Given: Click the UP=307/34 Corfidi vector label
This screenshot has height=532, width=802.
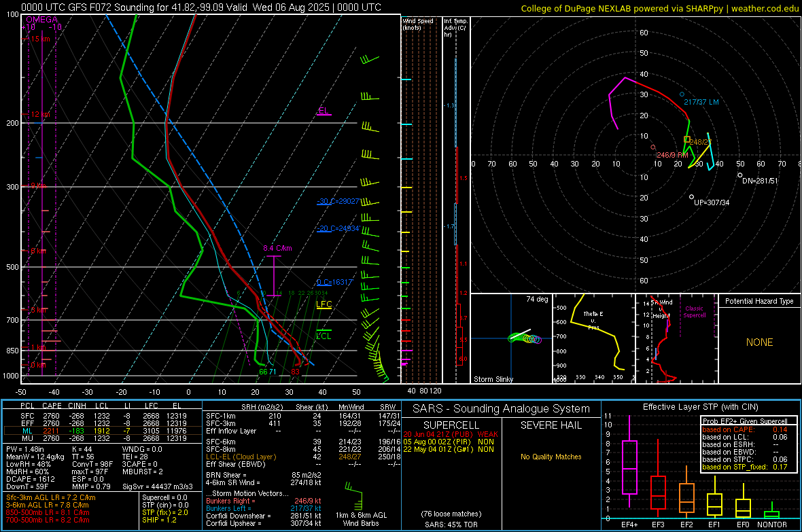Looking at the screenshot, I should [712, 202].
